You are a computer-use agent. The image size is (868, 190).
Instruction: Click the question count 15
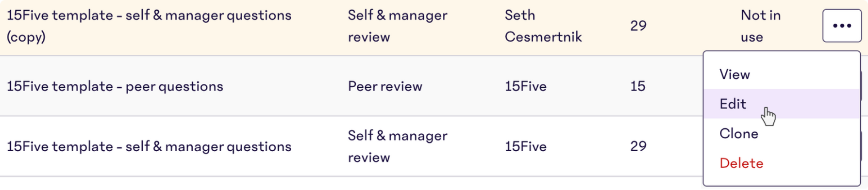click(x=638, y=86)
